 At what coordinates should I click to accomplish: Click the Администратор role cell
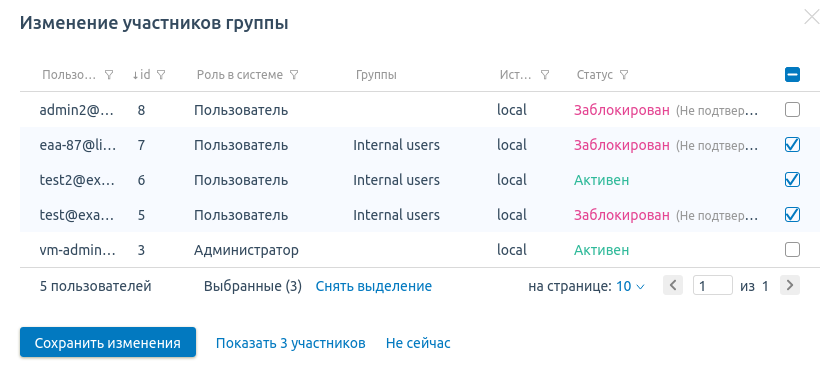[x=246, y=250]
